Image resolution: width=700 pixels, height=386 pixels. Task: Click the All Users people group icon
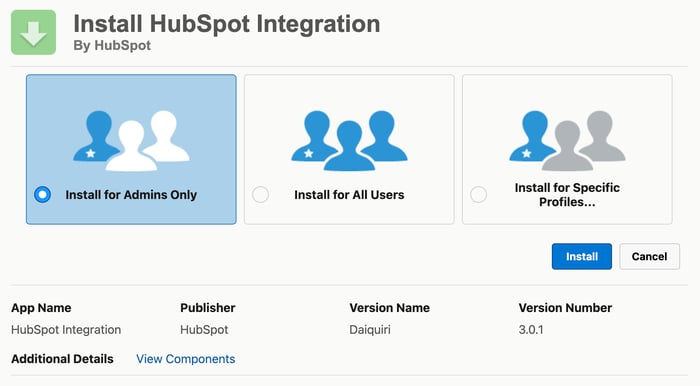pyautogui.click(x=349, y=141)
